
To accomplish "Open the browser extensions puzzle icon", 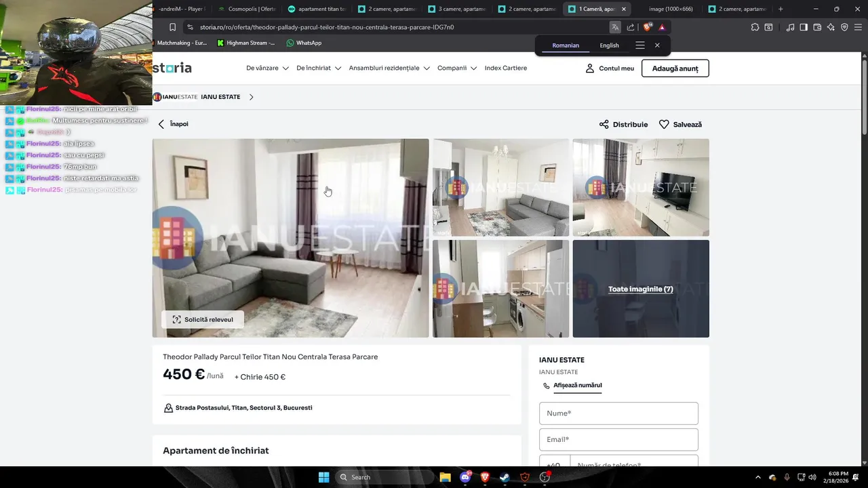I will (x=755, y=27).
